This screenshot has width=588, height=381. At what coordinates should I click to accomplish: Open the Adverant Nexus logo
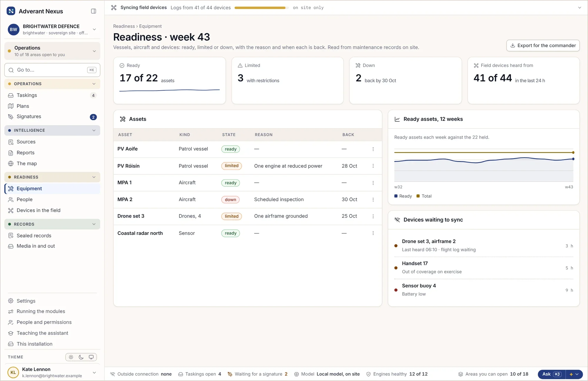(11, 11)
